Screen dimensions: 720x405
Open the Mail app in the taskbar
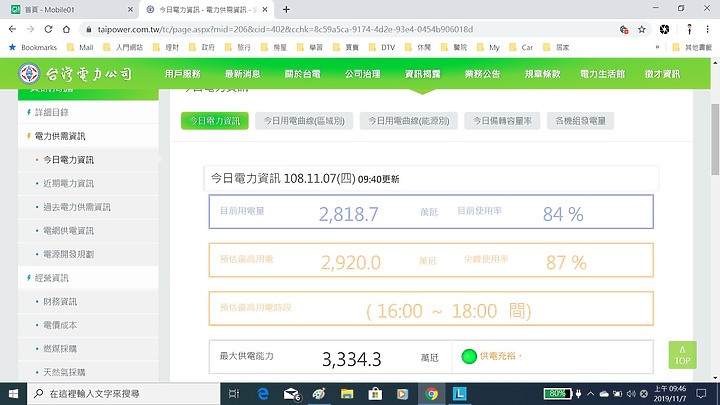(292, 394)
